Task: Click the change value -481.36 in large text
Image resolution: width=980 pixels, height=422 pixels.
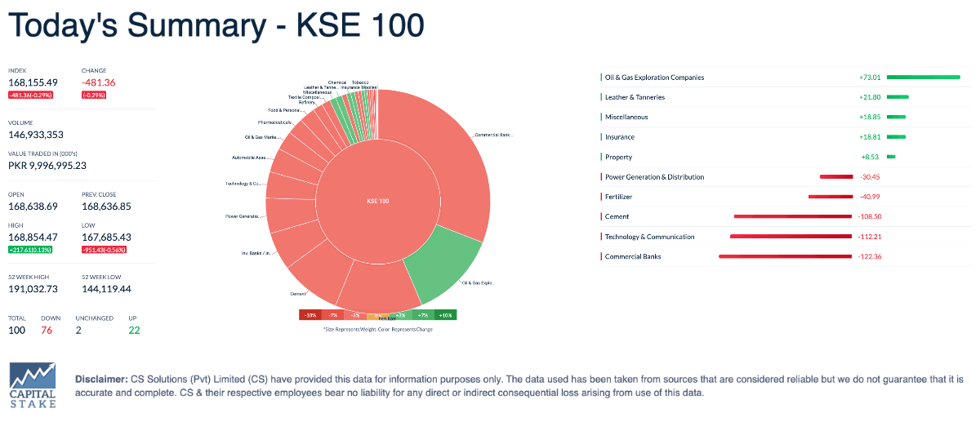Action: coord(99,82)
